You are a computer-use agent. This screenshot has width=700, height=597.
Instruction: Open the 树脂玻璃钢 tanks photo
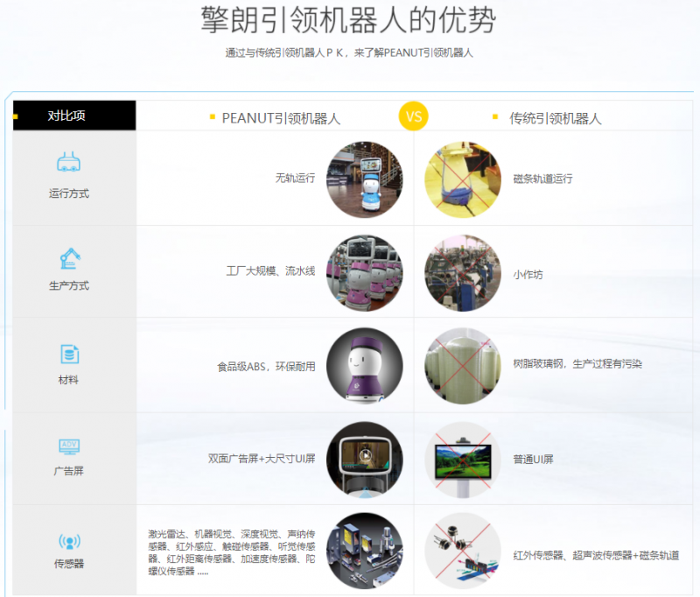point(463,366)
